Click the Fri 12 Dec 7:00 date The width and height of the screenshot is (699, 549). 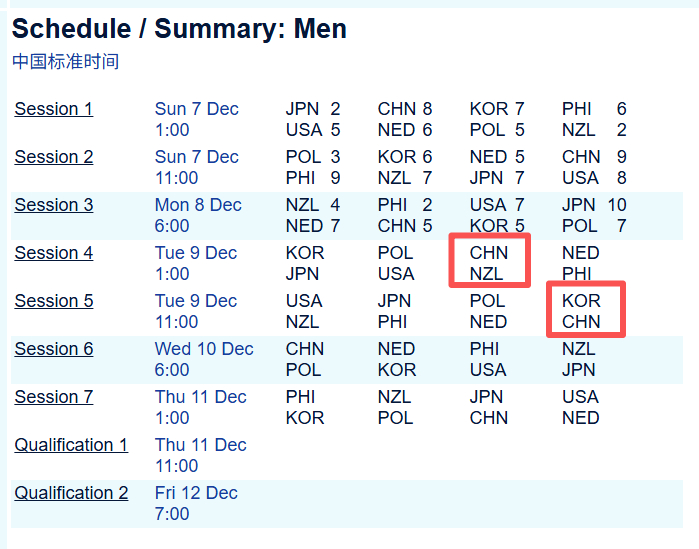pyautogui.click(x=196, y=503)
